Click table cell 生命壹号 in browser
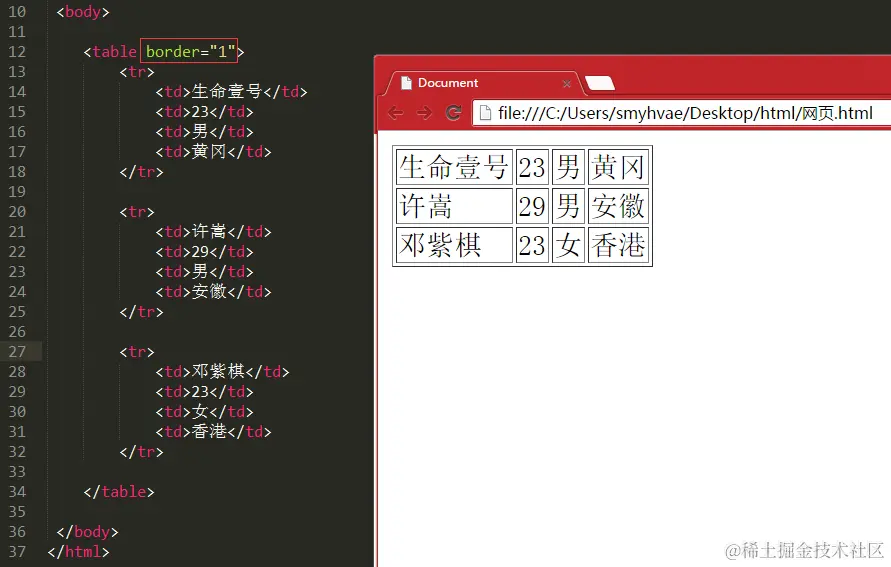 coord(454,167)
